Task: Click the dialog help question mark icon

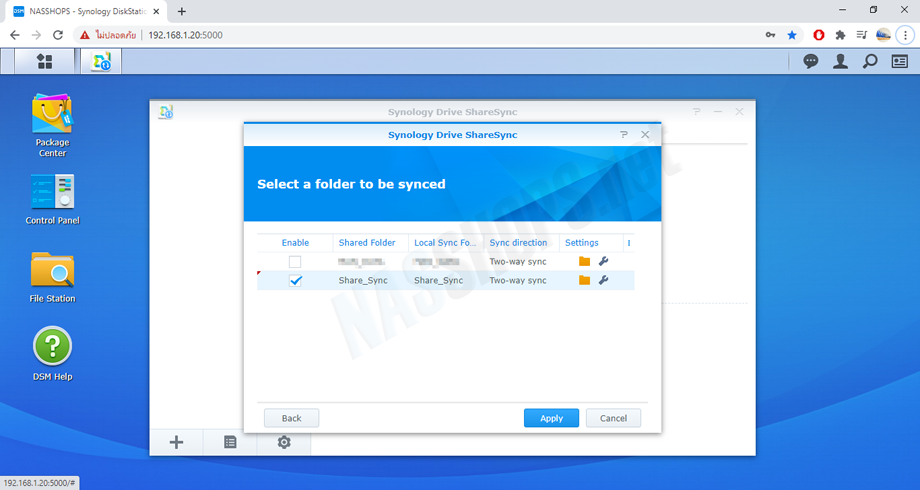Action: [624, 134]
